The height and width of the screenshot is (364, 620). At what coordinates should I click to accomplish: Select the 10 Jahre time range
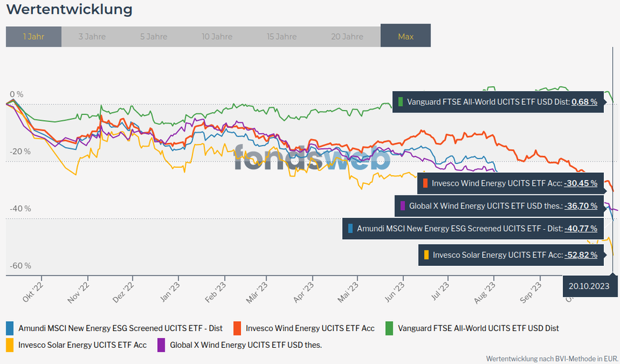217,37
